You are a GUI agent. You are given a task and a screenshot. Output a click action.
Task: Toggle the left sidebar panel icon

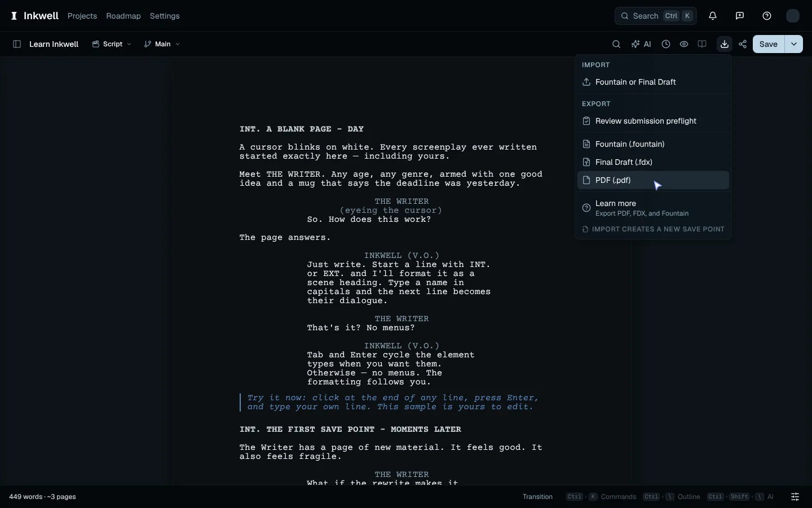[17, 44]
